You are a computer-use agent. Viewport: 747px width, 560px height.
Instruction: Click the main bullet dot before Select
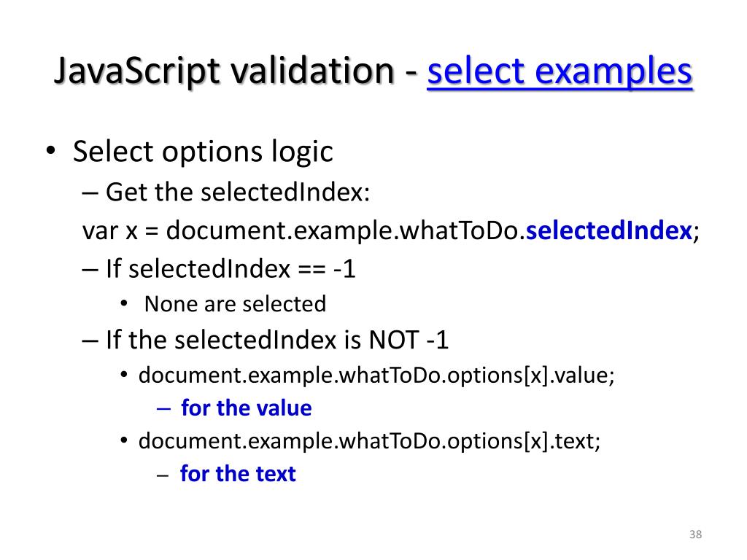pos(51,152)
